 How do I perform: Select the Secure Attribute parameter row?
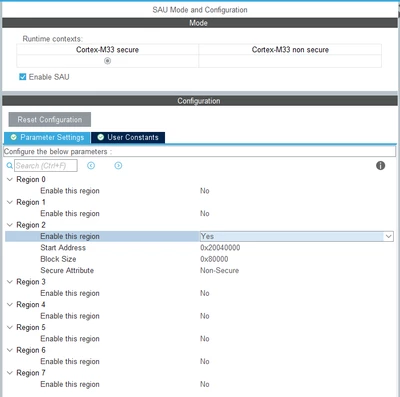199,270
